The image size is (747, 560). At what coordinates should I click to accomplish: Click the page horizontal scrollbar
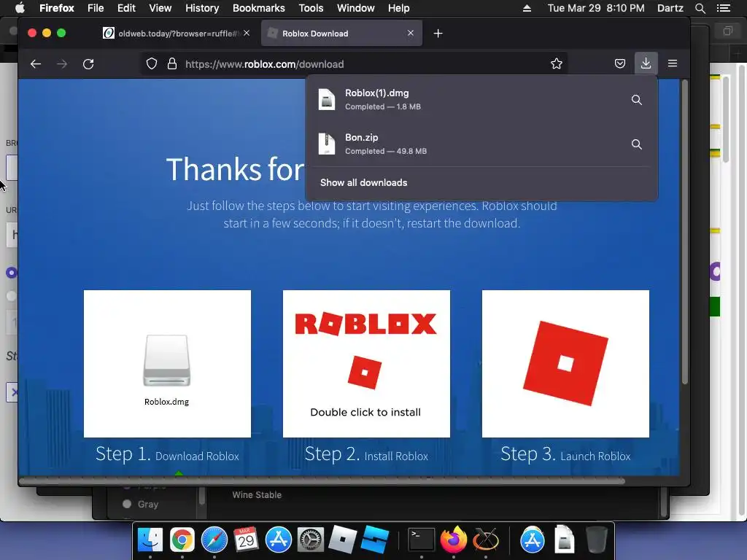pos(322,481)
